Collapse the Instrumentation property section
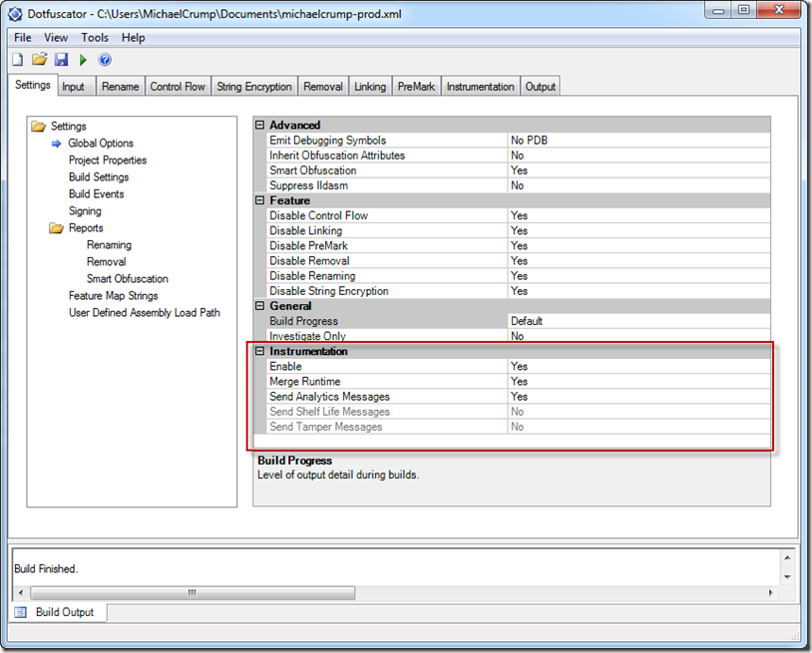 [260, 351]
